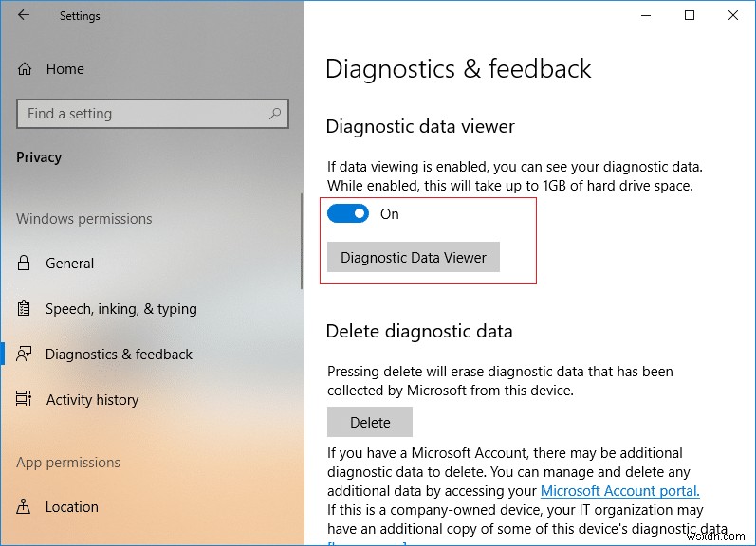Open the Diagnostic Data Viewer
756x546 pixels.
(414, 258)
